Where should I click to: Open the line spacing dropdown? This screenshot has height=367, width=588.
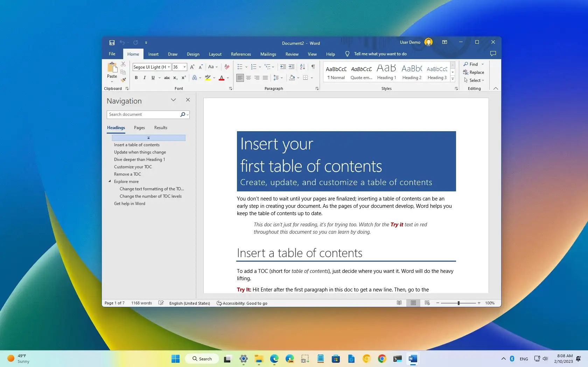point(278,78)
